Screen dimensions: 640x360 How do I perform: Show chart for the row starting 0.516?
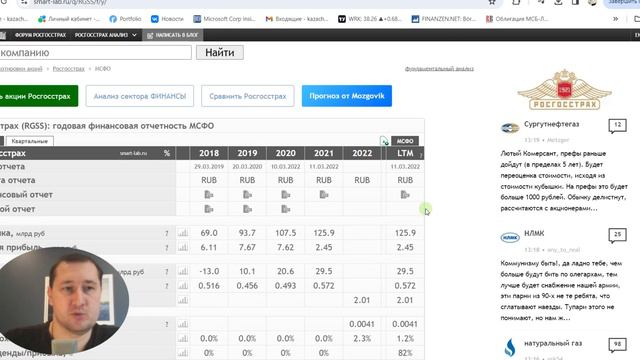183,286
